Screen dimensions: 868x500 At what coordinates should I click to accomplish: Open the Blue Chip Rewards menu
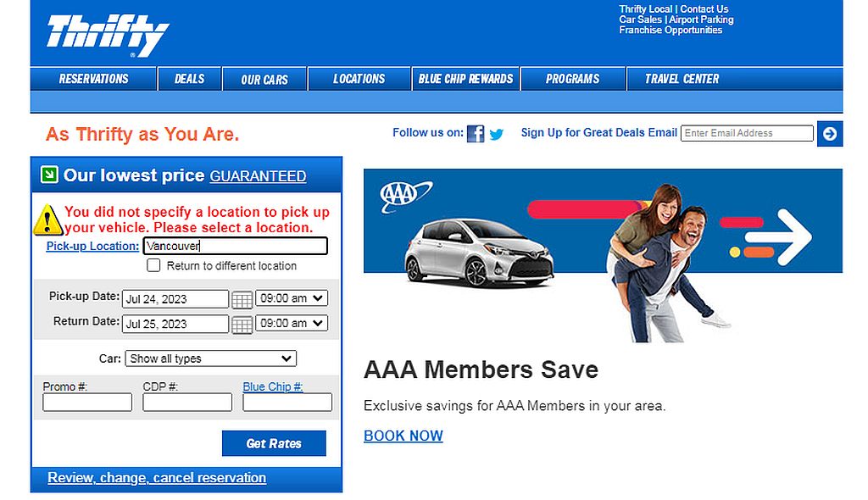click(465, 79)
